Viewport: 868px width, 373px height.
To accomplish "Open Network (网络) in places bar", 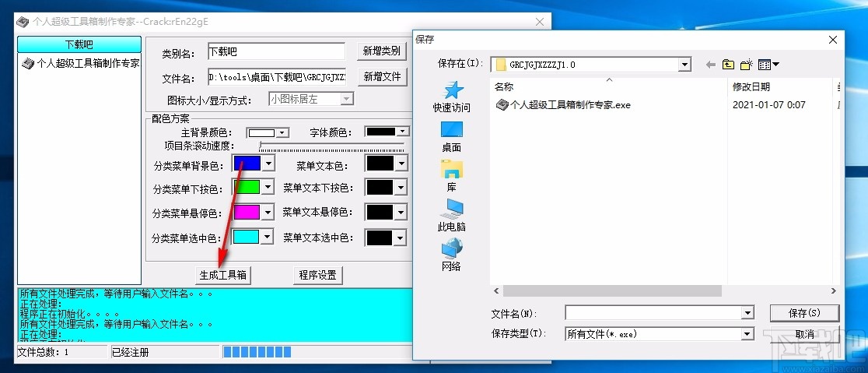I will pyautogui.click(x=451, y=255).
